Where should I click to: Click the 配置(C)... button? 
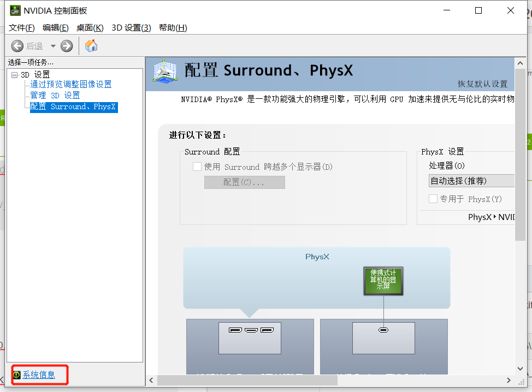coord(245,182)
